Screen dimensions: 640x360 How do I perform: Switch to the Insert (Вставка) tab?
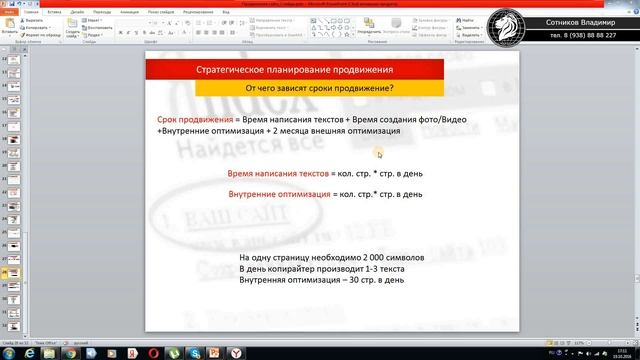[54, 12]
